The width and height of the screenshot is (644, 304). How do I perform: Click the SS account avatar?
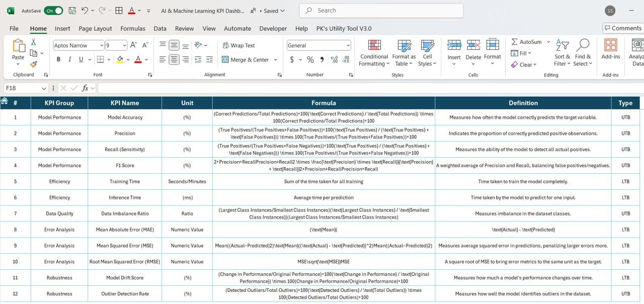pos(610,11)
